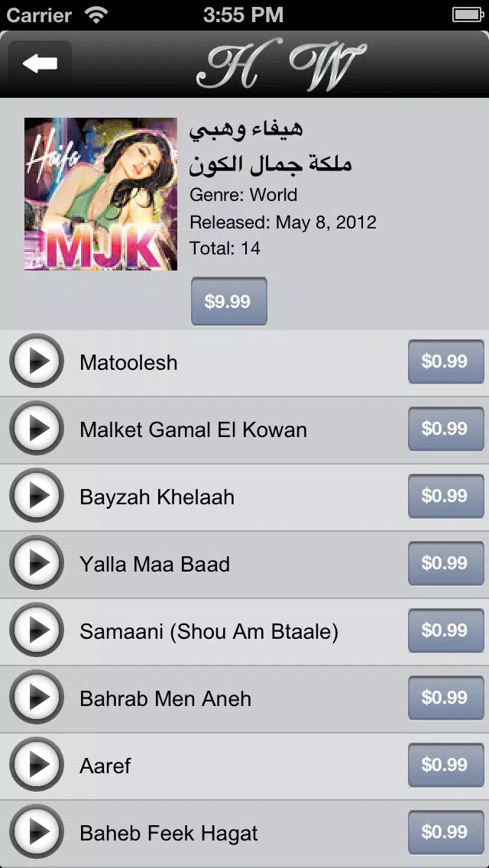Play the Bayzah Khelaah preview

click(x=37, y=496)
